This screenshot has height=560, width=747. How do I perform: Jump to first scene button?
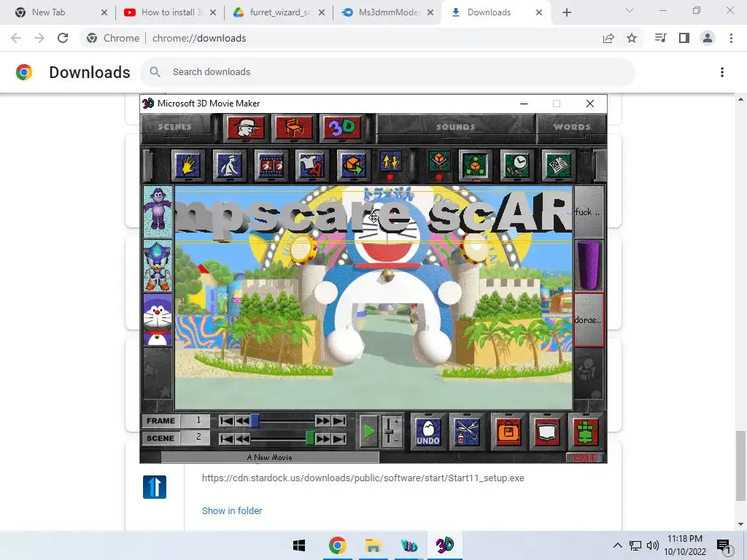coord(227,438)
